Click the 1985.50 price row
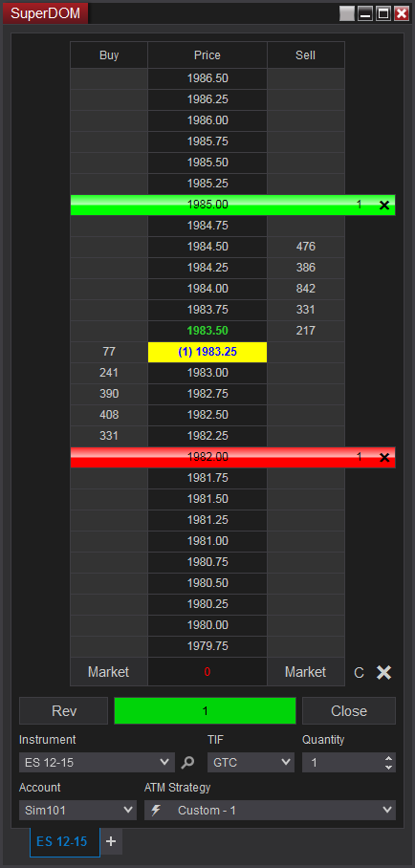 207,163
